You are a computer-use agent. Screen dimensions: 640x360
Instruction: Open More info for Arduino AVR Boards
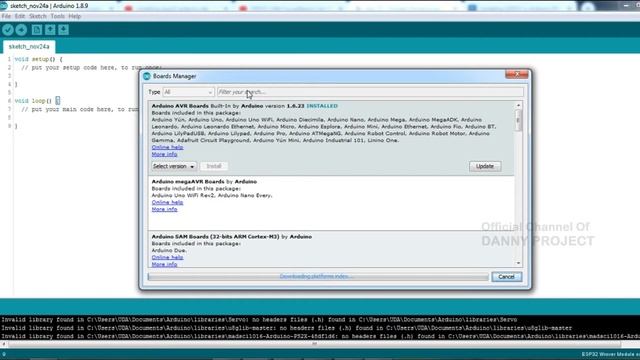coord(164,154)
